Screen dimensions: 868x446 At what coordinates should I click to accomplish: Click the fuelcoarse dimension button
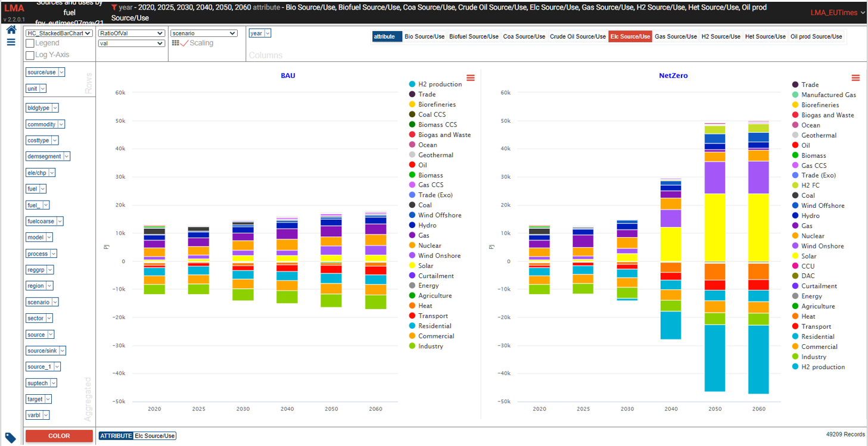pyautogui.click(x=44, y=221)
